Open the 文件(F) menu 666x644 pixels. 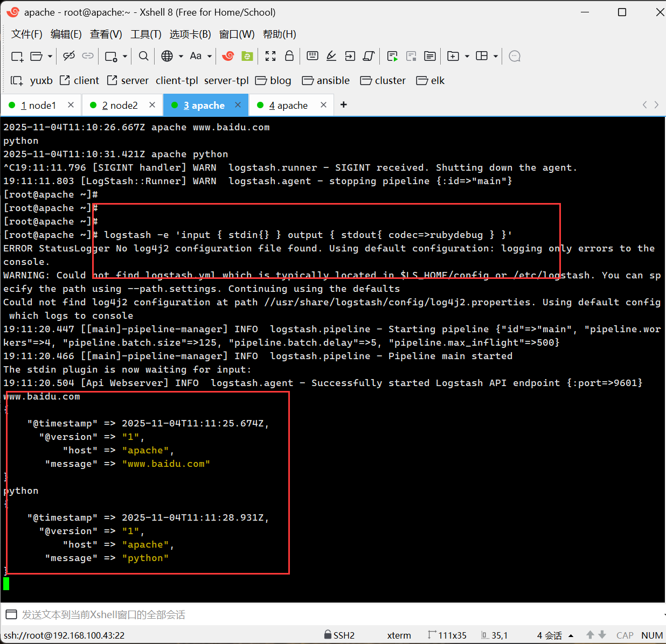(x=27, y=34)
